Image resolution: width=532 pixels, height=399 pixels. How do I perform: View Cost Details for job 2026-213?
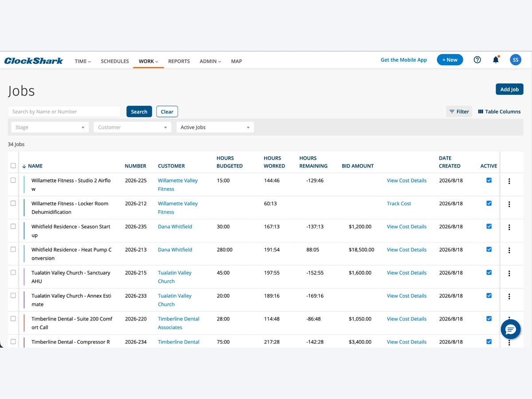(407, 250)
